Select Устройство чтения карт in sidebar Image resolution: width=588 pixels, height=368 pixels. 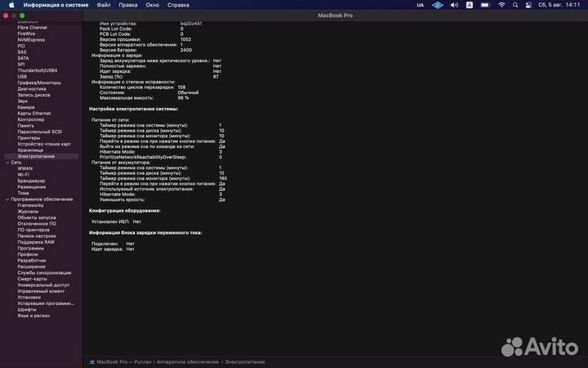[x=44, y=144]
